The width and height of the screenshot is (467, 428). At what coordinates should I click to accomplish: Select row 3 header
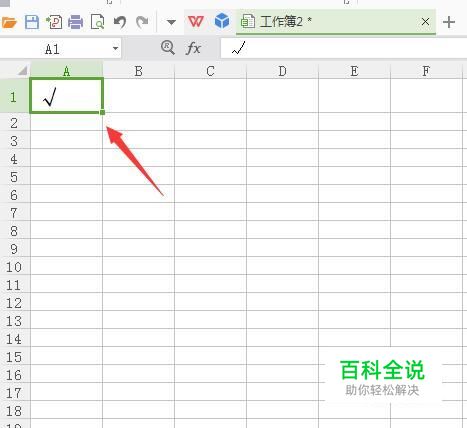click(x=15, y=140)
